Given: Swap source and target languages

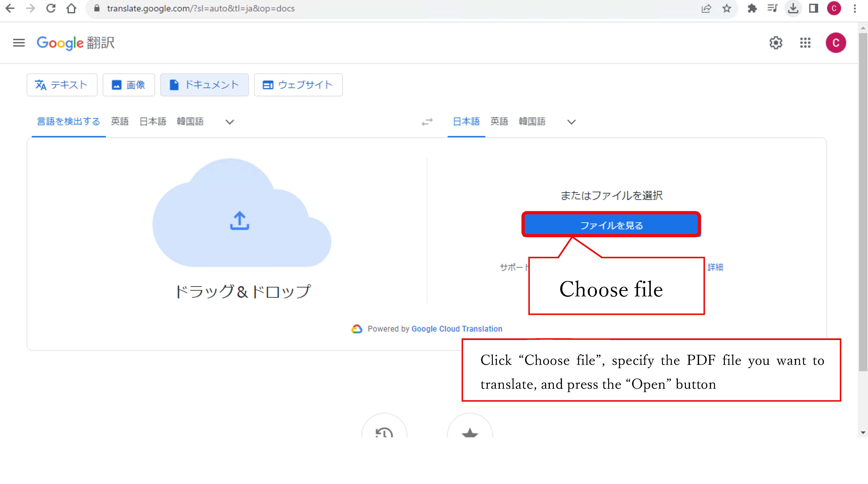Looking at the screenshot, I should click(427, 122).
